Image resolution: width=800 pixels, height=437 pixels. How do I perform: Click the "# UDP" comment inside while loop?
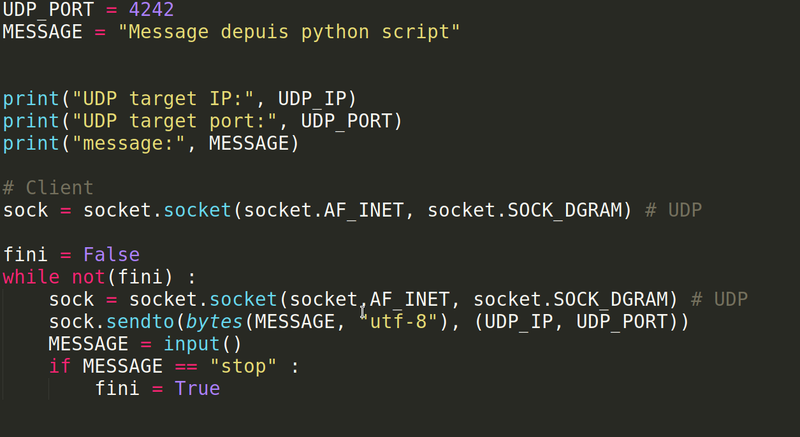(719, 299)
